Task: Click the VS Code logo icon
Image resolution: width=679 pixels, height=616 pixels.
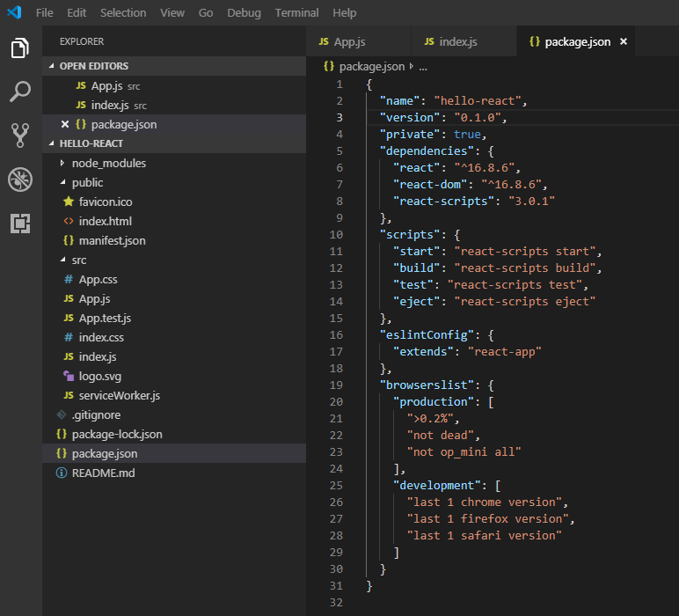Action: pos(14,12)
